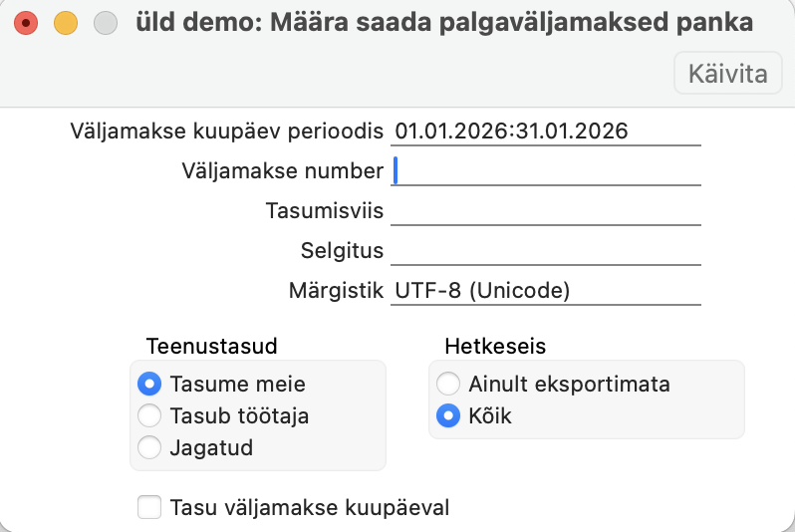Viewport: 795px width, 532px height.
Task: Click the Teenustasud group label
Action: click(x=211, y=347)
